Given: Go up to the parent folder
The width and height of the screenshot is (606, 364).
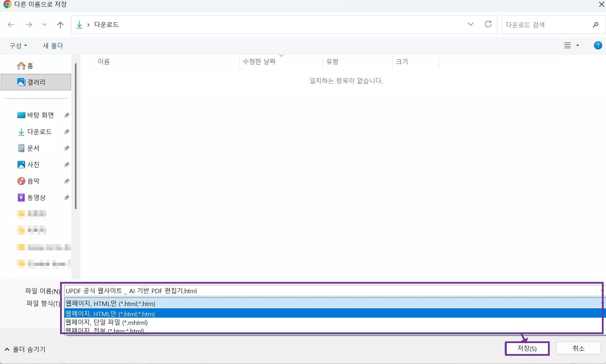Looking at the screenshot, I should coord(60,25).
